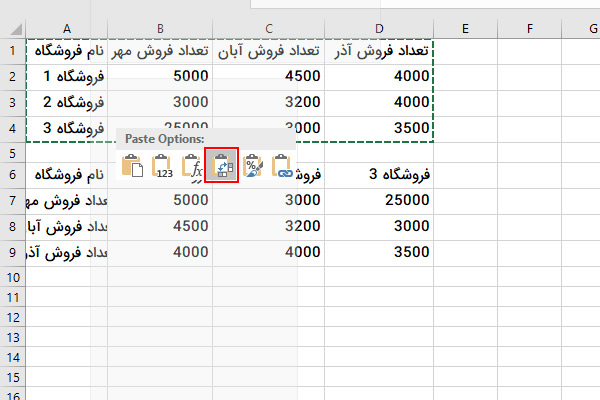Click cell C9 with value 4000
Image resolution: width=600 pixels, height=400 pixels.
tap(269, 253)
